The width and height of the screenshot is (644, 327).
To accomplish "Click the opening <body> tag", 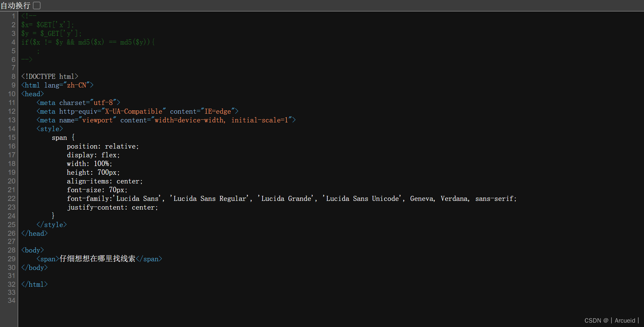I will click(33, 250).
